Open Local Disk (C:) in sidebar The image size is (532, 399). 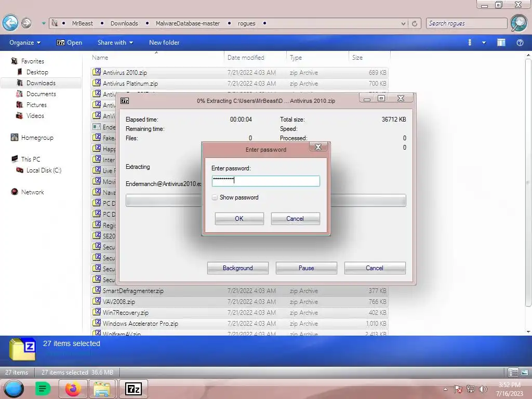[44, 170]
